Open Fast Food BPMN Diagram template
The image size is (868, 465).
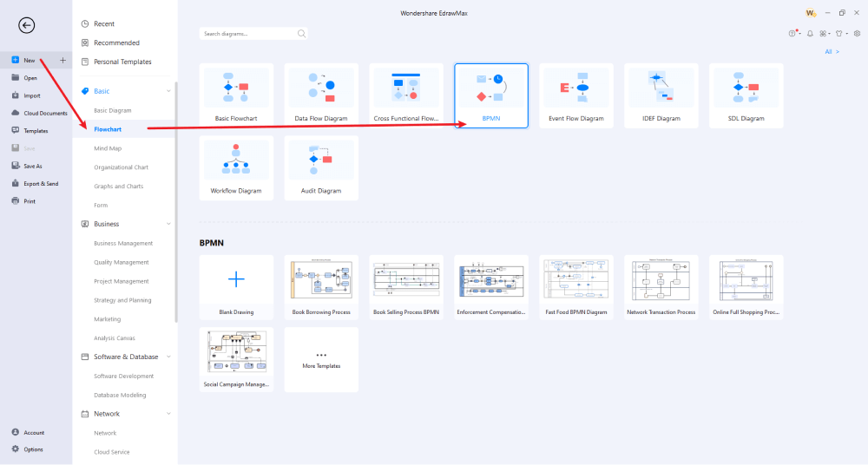click(576, 287)
